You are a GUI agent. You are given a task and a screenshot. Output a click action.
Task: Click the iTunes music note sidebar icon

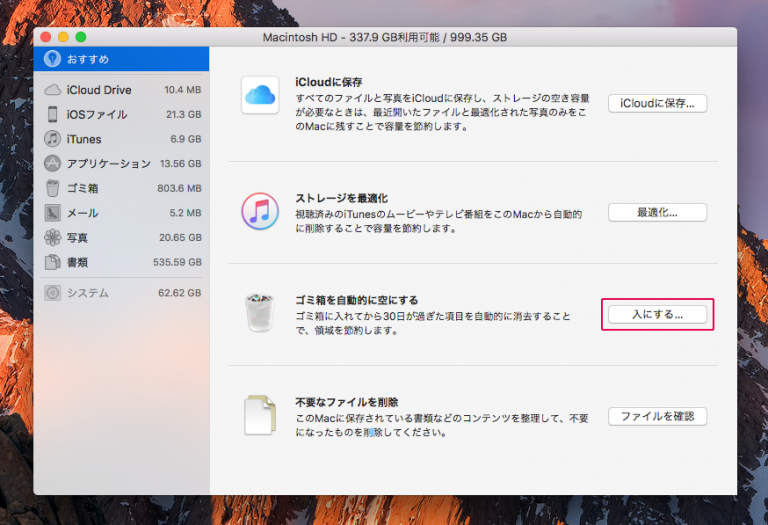(x=53, y=139)
